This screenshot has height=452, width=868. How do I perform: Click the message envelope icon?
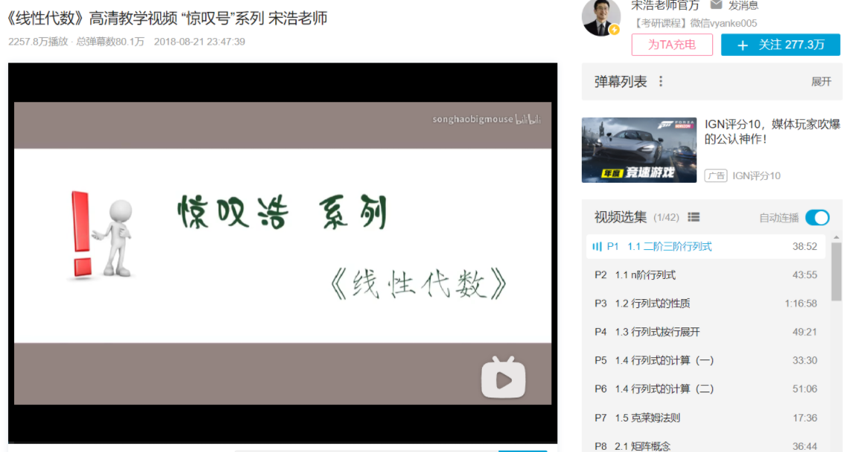[716, 5]
